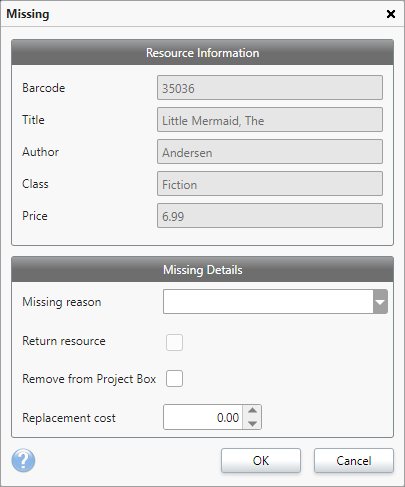Select the Barcode field showing 35036
The image size is (405, 487).
tap(270, 88)
